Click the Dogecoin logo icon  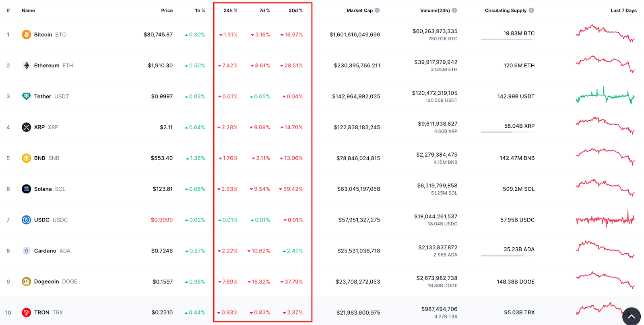click(26, 282)
